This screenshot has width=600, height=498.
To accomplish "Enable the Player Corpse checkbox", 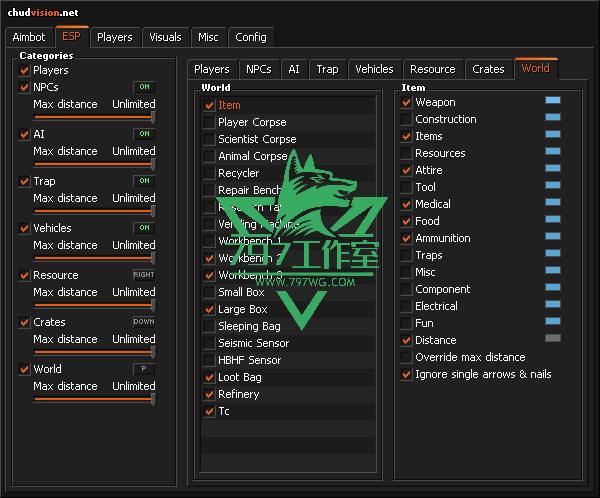I will pos(209,122).
